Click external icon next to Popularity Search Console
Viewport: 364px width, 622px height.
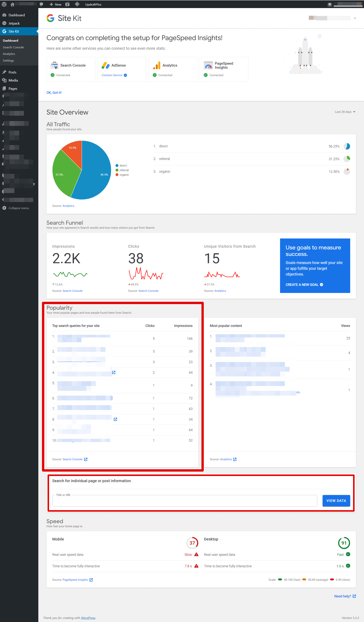(86, 459)
